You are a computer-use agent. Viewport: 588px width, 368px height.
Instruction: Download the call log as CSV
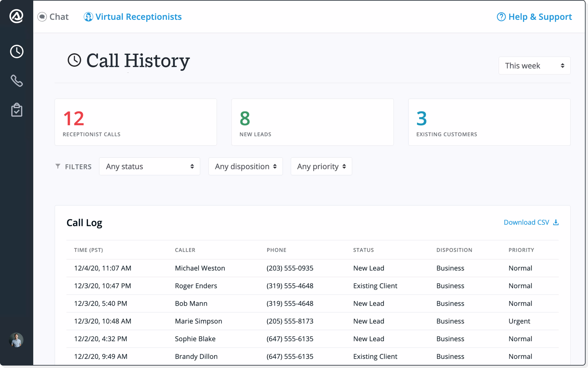[x=526, y=222]
